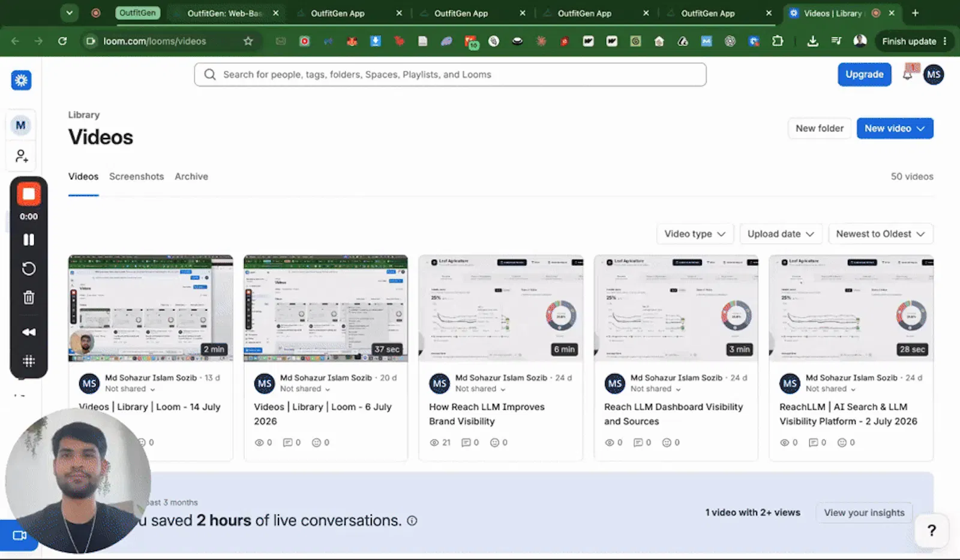Image resolution: width=960 pixels, height=560 pixels.
Task: Open the Upload date filter dropdown
Action: (781, 234)
